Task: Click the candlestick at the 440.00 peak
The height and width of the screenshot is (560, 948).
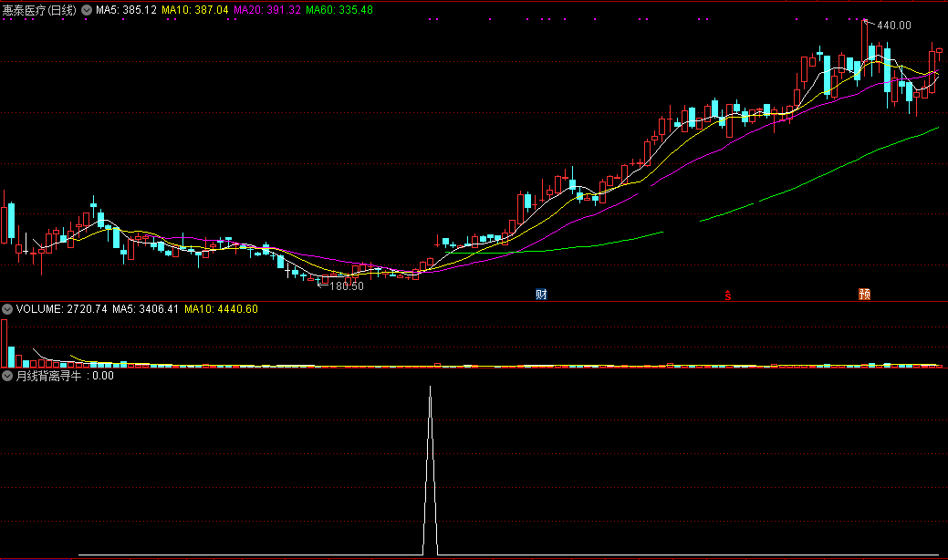Action: click(x=865, y=42)
